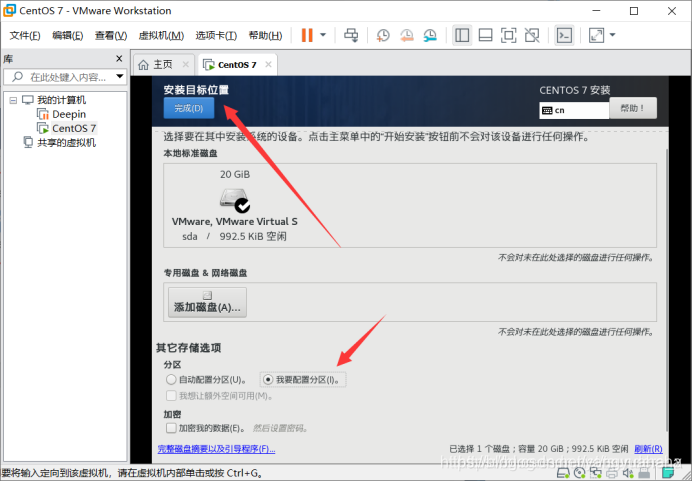Select the VMware Virtual S 20 GiB disk
Image resolution: width=692 pixels, height=481 pixels.
(234, 205)
